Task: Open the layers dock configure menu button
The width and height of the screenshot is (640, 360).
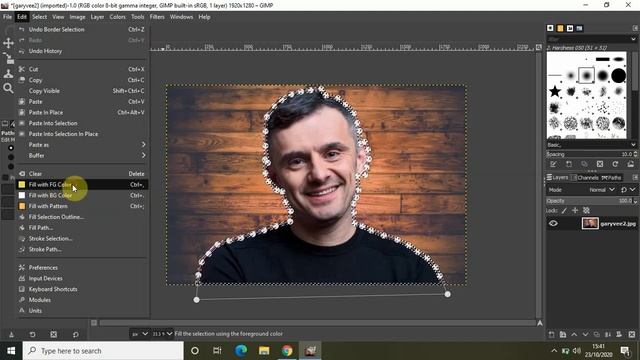Action: click(635, 178)
